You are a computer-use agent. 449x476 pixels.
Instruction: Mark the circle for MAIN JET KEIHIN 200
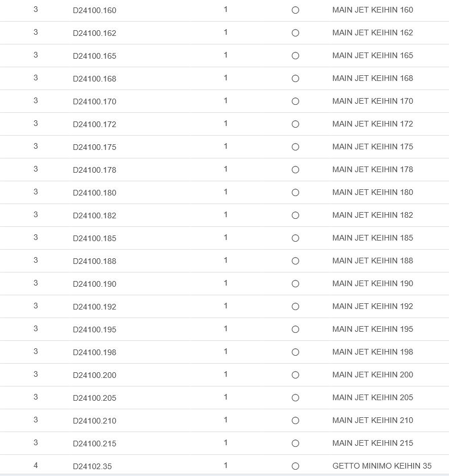pyautogui.click(x=295, y=375)
